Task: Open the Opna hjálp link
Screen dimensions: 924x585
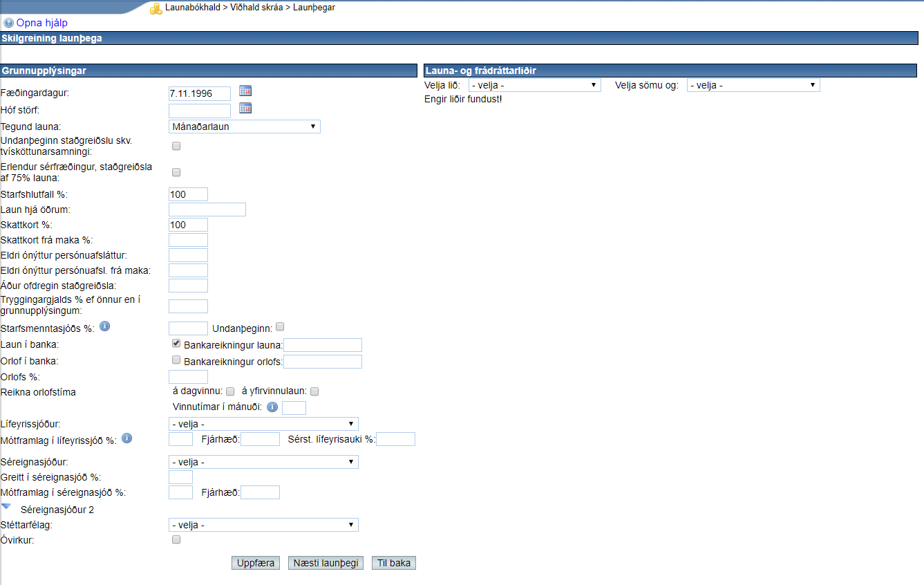Action: click(41, 23)
